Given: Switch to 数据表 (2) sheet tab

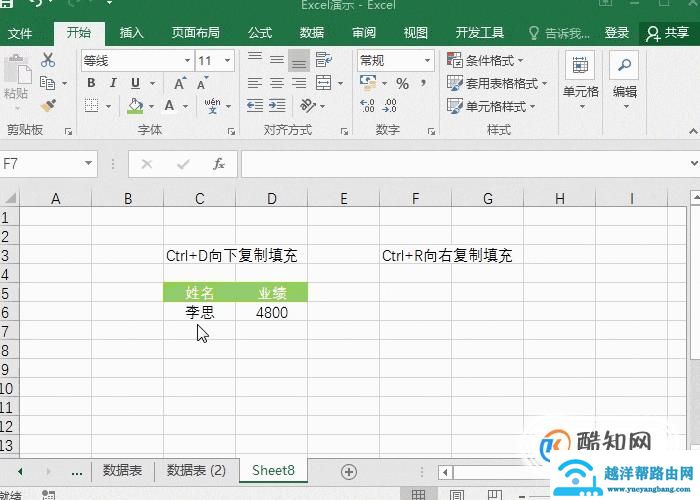Looking at the screenshot, I should (x=196, y=471).
